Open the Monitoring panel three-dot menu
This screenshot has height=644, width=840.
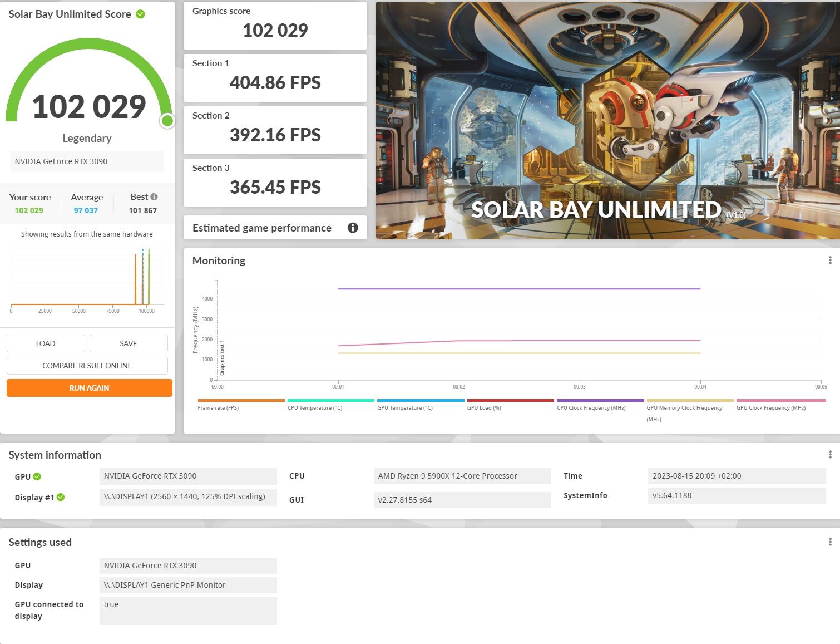point(830,260)
